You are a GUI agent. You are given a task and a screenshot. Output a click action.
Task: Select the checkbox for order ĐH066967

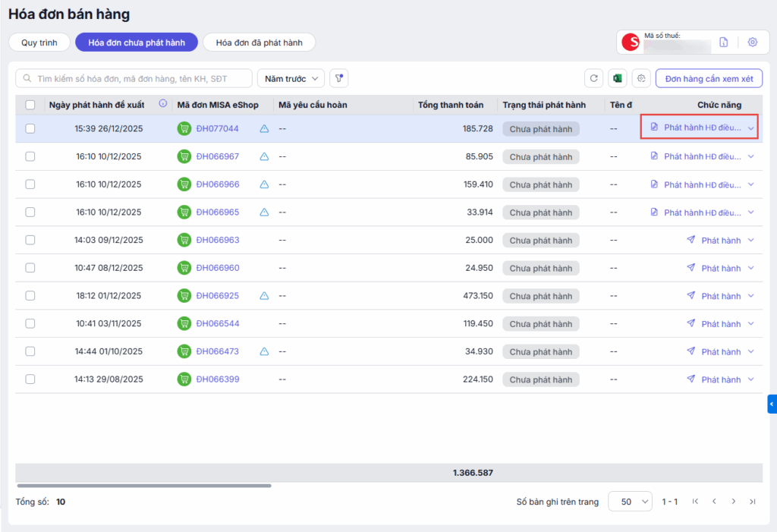tap(30, 156)
